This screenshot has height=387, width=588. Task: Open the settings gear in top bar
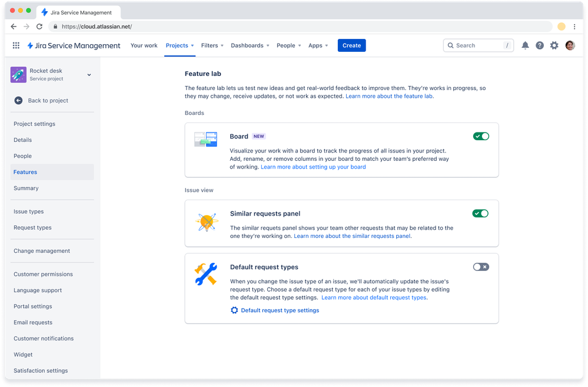click(554, 45)
